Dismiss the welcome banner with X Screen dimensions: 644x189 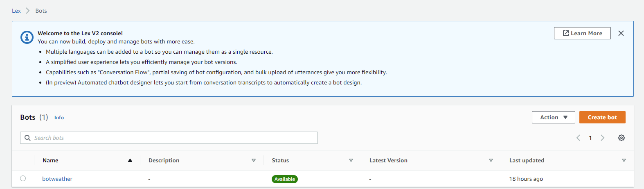tap(621, 33)
